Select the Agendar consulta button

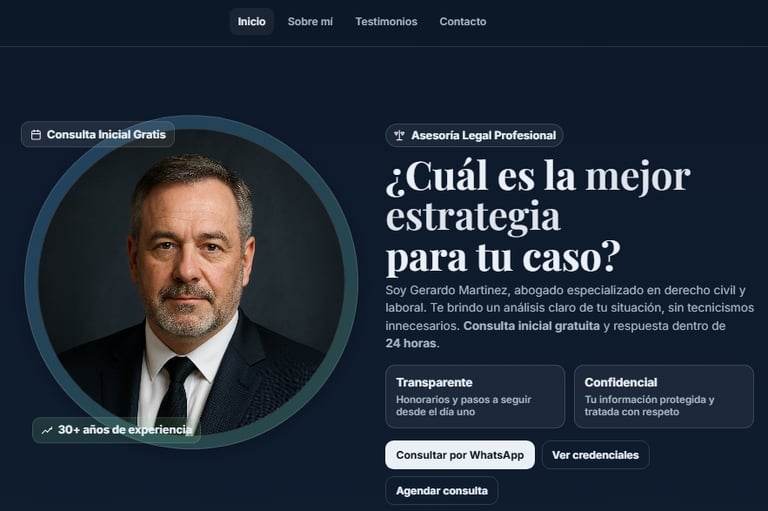coord(442,491)
